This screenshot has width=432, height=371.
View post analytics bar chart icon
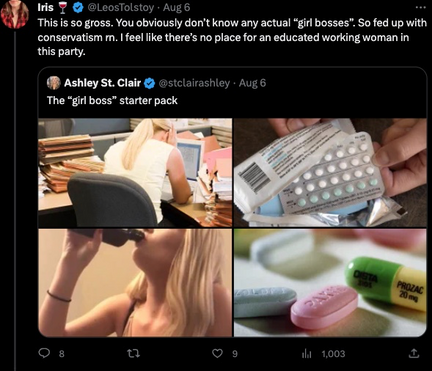pyautogui.click(x=306, y=354)
